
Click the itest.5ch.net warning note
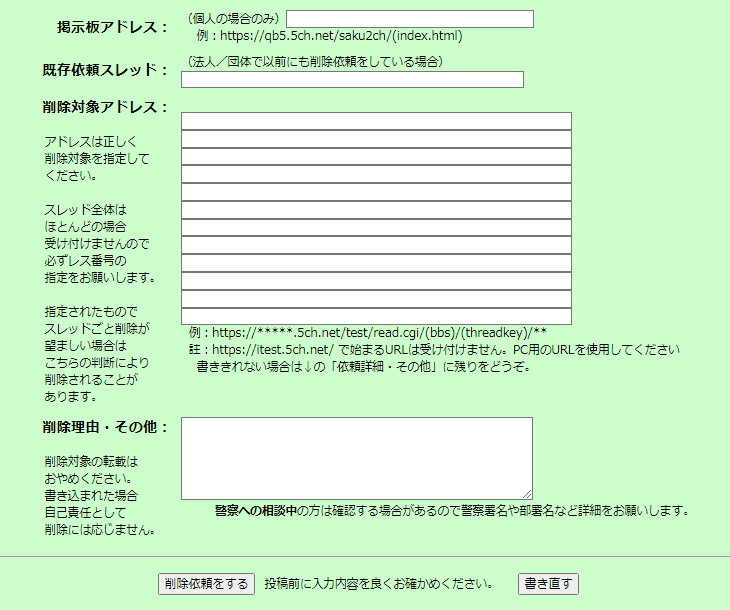tap(434, 350)
